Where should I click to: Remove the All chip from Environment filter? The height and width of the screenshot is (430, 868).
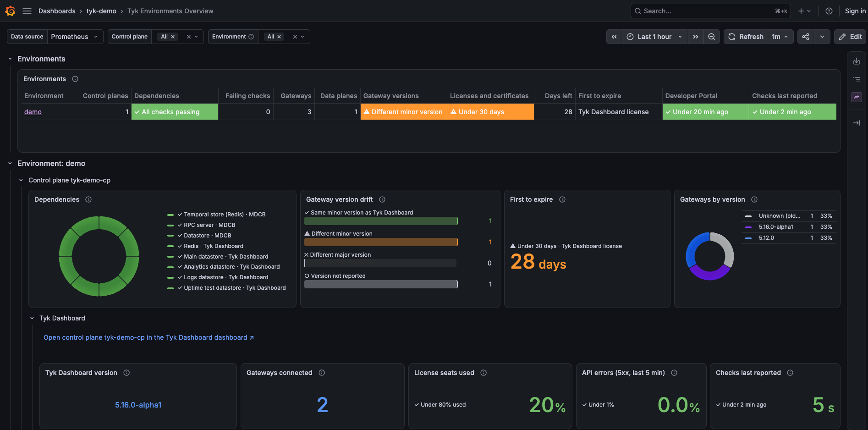[279, 37]
